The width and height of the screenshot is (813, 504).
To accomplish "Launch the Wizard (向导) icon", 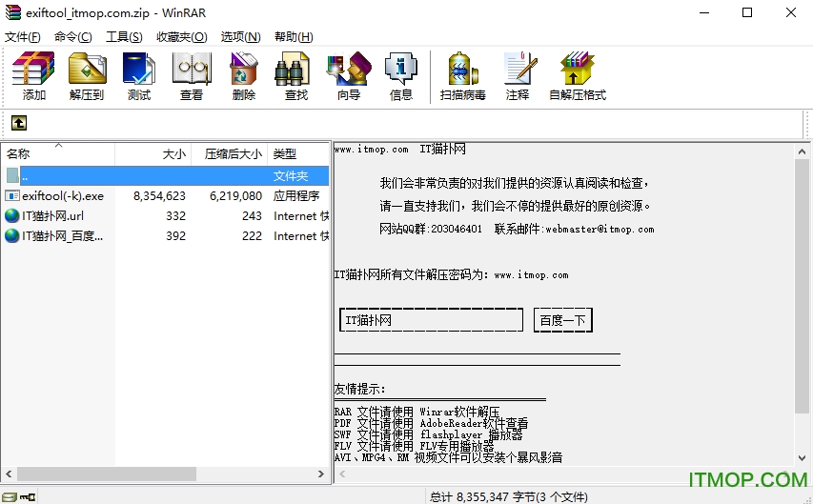I will [349, 75].
